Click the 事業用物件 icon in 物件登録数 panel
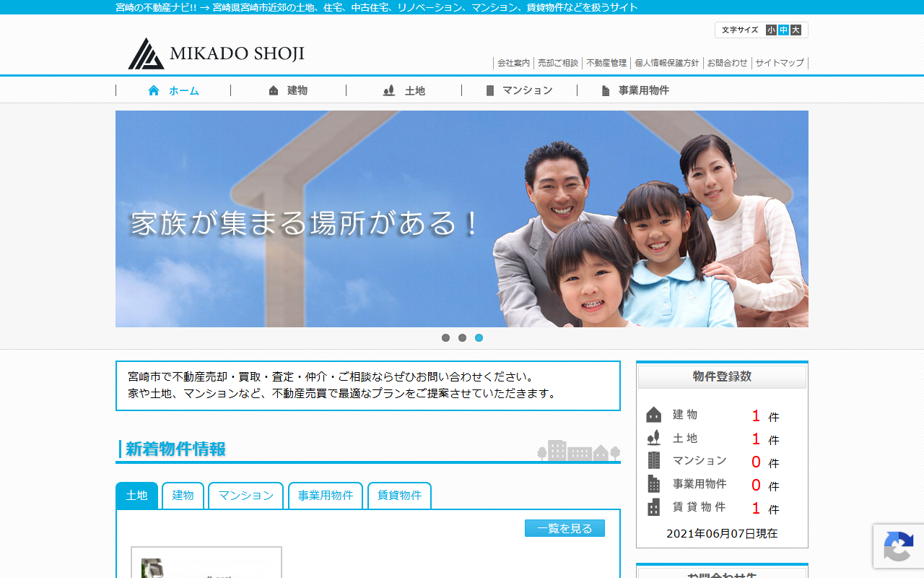Image resolution: width=924 pixels, height=578 pixels. 654,483
